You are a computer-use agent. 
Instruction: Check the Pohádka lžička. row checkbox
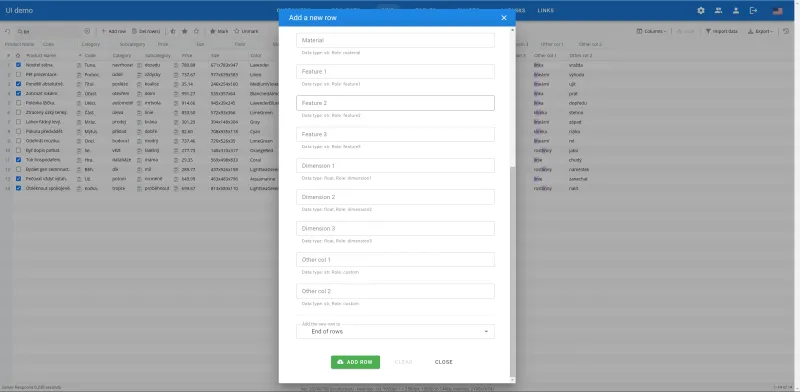point(18,103)
